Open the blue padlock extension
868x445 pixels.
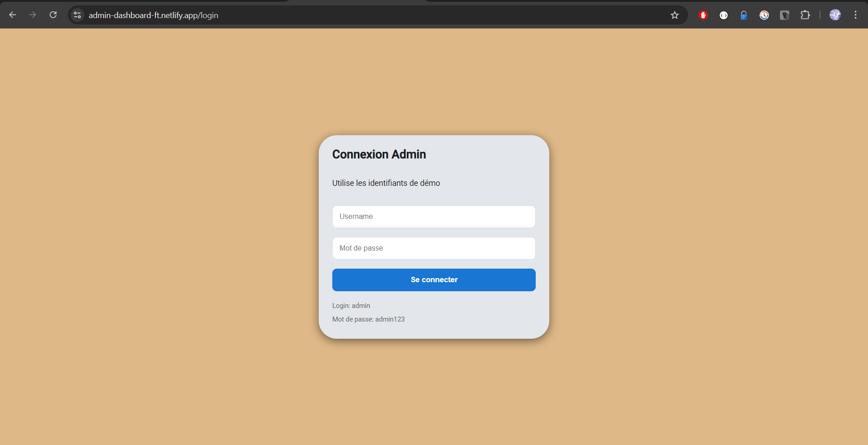click(744, 15)
